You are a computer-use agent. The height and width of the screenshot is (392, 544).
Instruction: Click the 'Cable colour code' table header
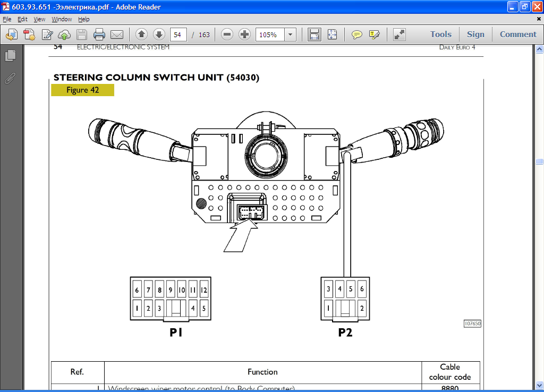pos(450,372)
